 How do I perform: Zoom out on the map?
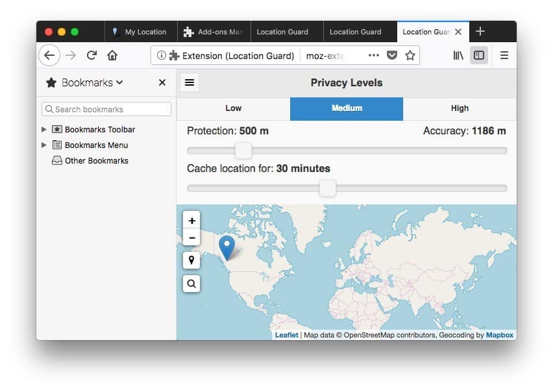(x=191, y=238)
